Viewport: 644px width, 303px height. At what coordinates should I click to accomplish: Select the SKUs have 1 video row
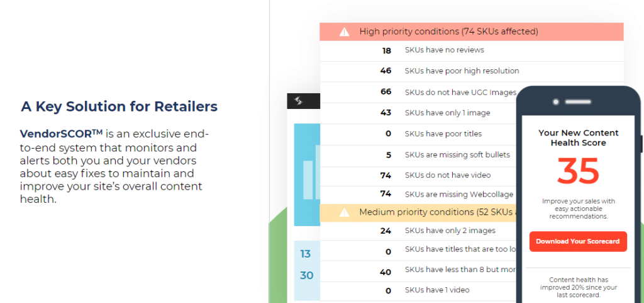point(418,291)
